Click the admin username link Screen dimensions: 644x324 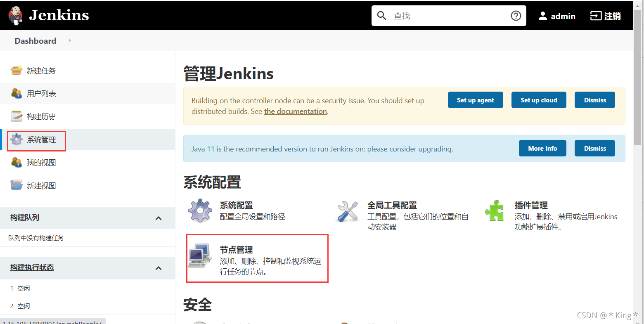coord(563,16)
